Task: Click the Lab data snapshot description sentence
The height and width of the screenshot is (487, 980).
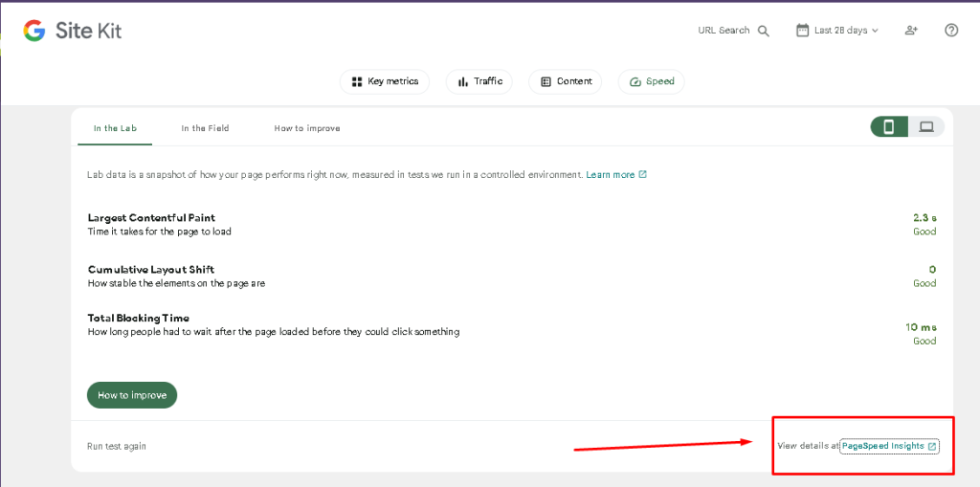Action: coord(335,175)
